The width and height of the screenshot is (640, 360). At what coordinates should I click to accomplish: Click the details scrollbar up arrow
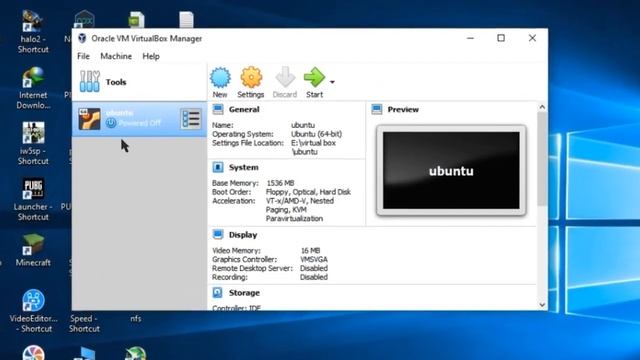pyautogui.click(x=542, y=107)
